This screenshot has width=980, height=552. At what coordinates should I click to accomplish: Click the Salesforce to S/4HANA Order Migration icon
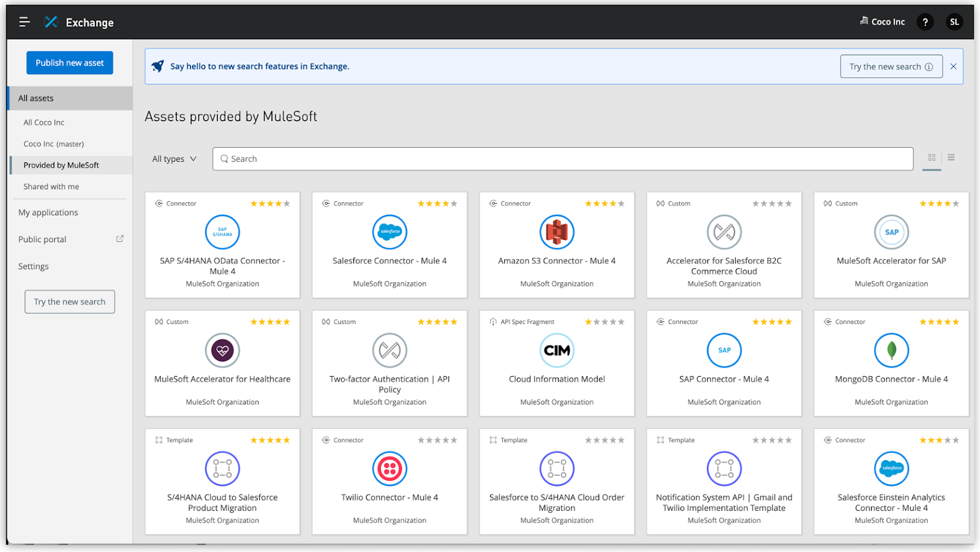point(557,469)
